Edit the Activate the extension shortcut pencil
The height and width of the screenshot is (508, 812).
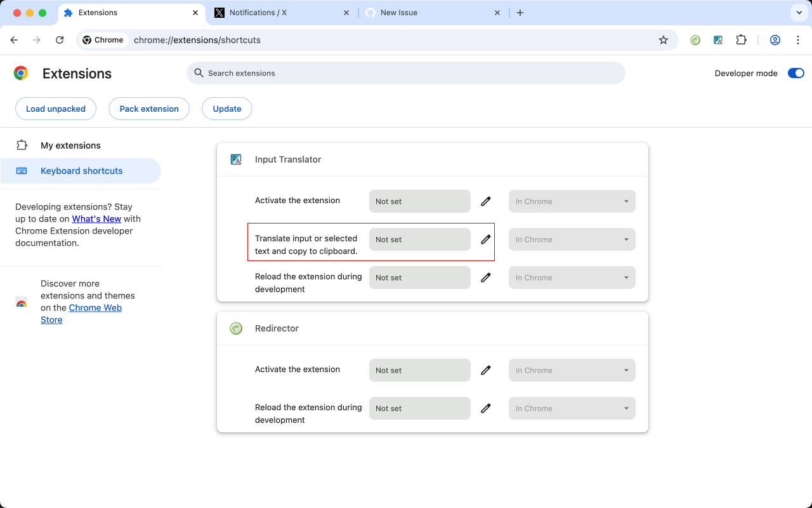pyautogui.click(x=485, y=201)
